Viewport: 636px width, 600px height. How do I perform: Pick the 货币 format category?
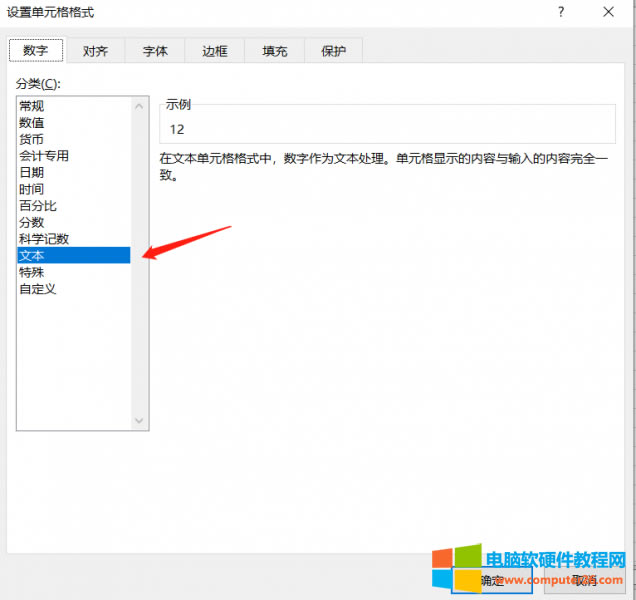pyautogui.click(x=32, y=139)
